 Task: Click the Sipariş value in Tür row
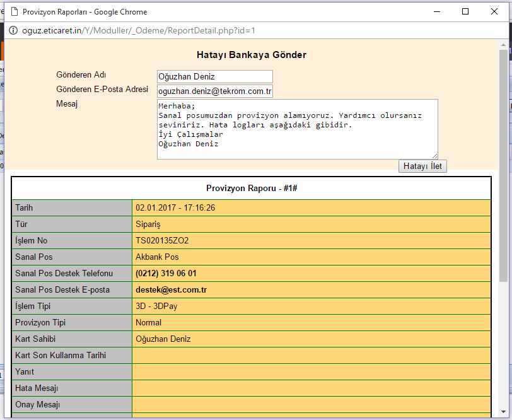point(148,225)
